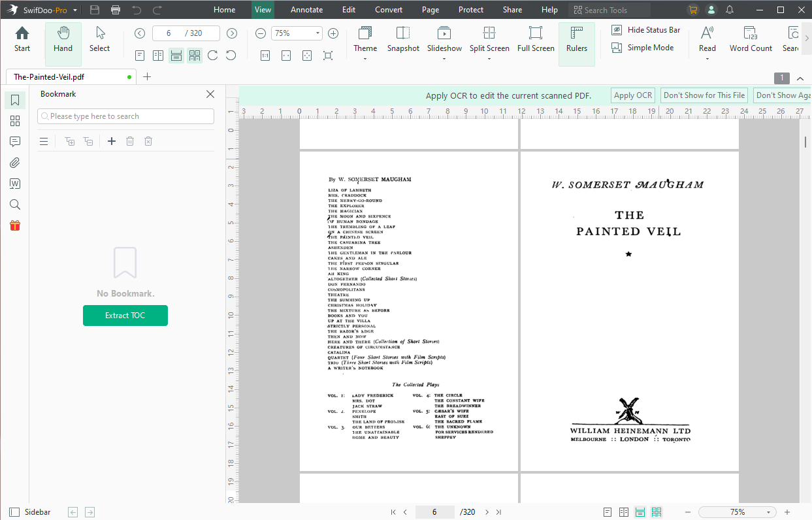Jump to the first page in status bar
Screen dimensions: 812x520
[x=393, y=512]
